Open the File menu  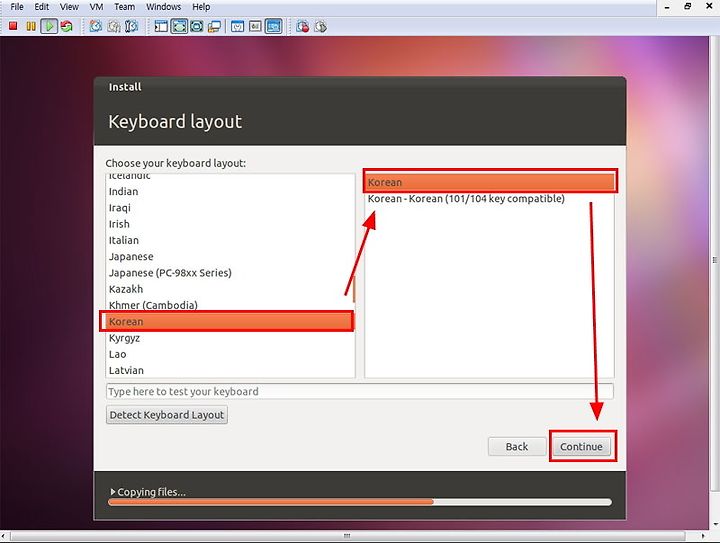click(x=17, y=7)
